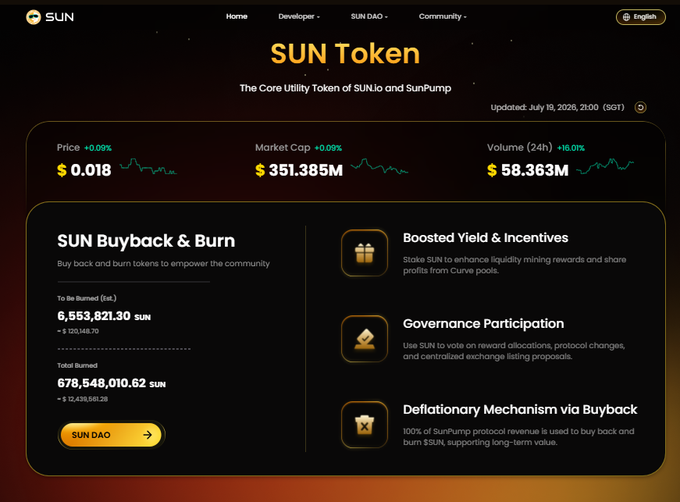Click the Core Utility Token subtitle
Image resolution: width=680 pixels, height=502 pixels.
(345, 88)
